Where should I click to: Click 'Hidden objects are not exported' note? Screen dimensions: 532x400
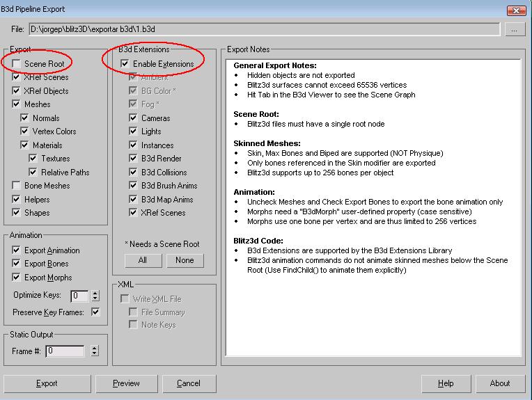[301, 75]
